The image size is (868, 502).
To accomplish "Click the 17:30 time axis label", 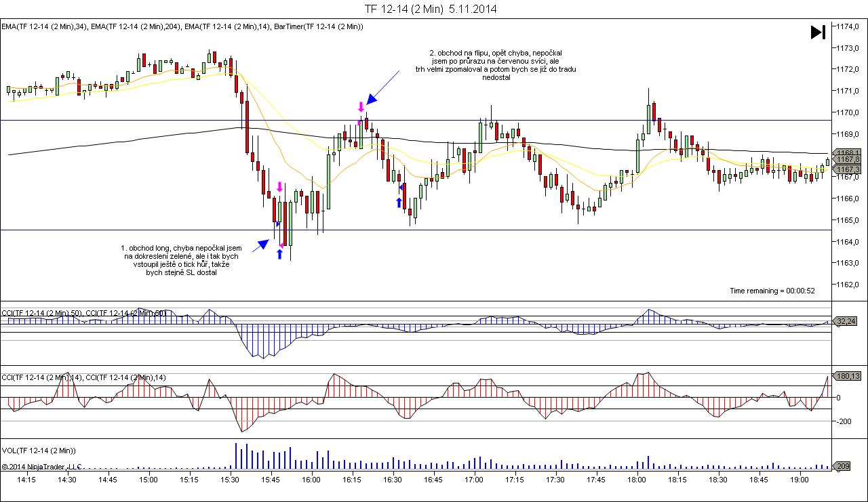I will point(555,480).
